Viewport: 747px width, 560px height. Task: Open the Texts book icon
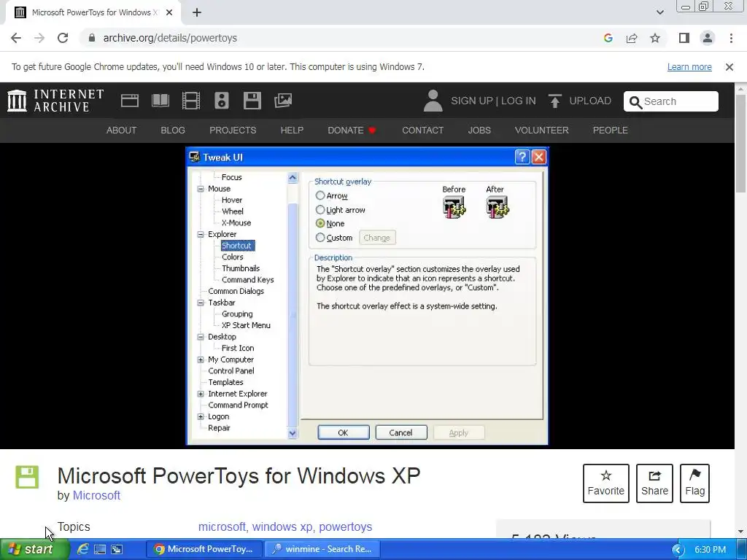point(160,101)
